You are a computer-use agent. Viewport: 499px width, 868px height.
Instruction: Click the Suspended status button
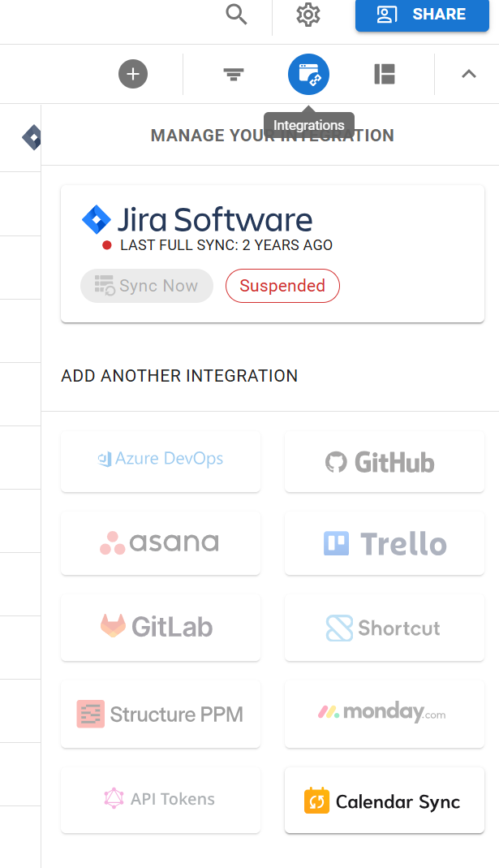click(x=282, y=286)
